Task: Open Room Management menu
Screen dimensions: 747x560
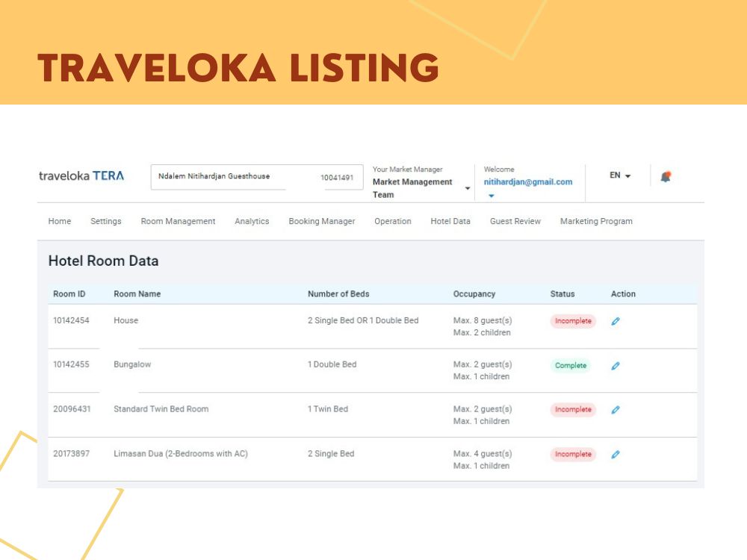Action: coord(179,221)
